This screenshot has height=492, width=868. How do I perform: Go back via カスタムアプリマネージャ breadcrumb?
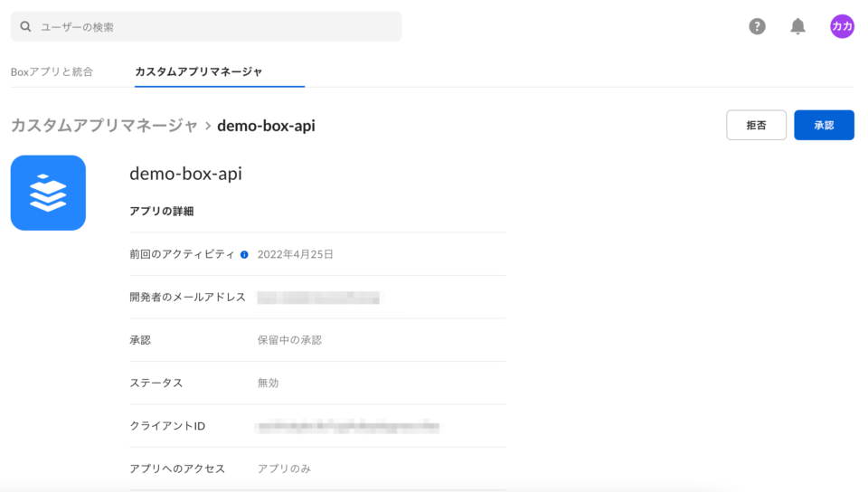[104, 126]
